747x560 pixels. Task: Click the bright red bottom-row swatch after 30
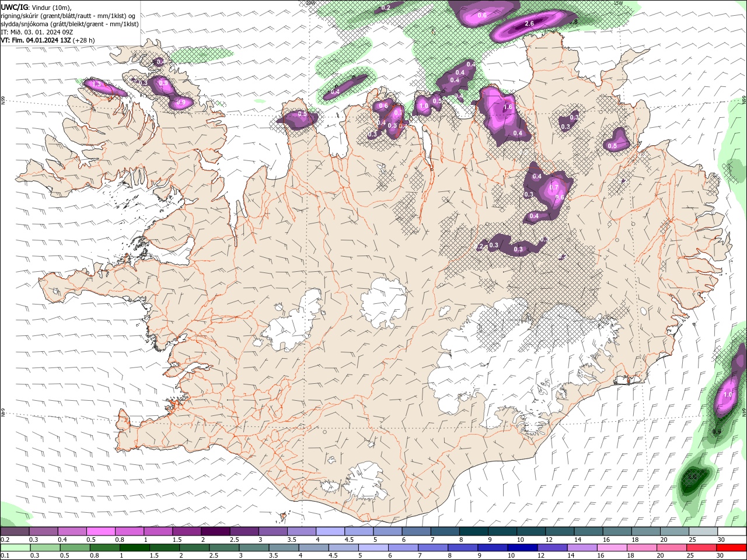pos(732,548)
